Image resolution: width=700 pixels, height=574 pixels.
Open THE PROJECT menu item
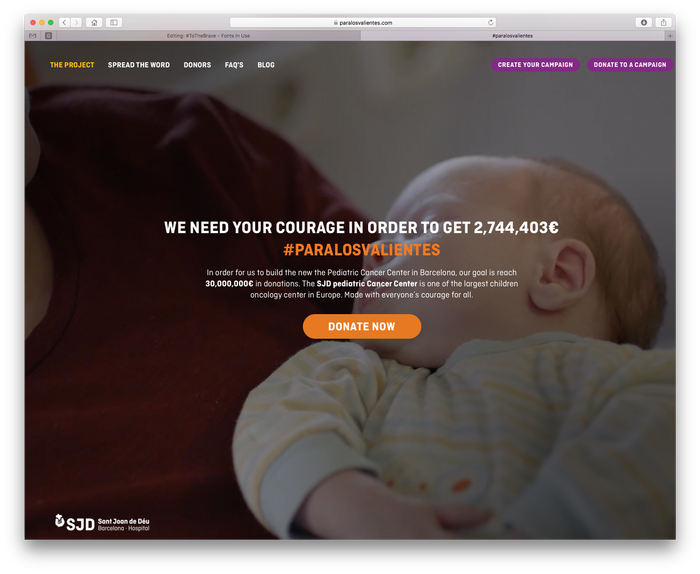pos(72,65)
